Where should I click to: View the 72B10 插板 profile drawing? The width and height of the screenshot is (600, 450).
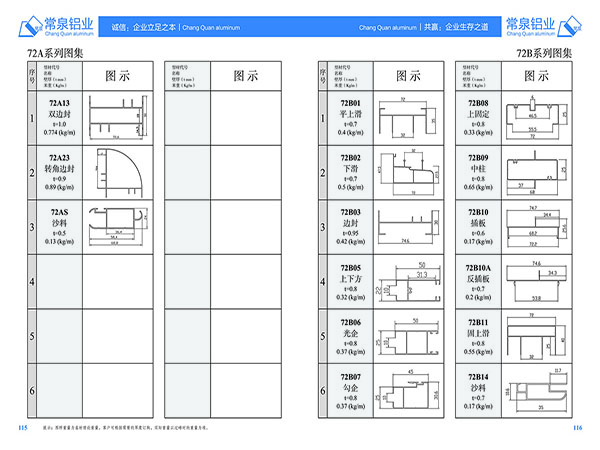point(536,227)
